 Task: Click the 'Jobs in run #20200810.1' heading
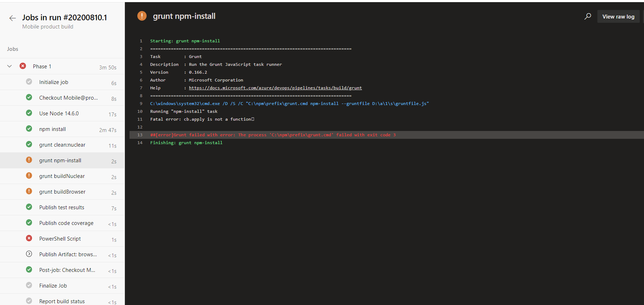[64, 17]
